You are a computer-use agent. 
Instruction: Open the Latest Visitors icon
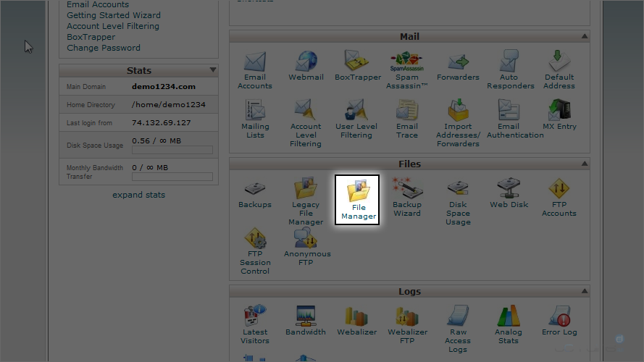(254, 325)
